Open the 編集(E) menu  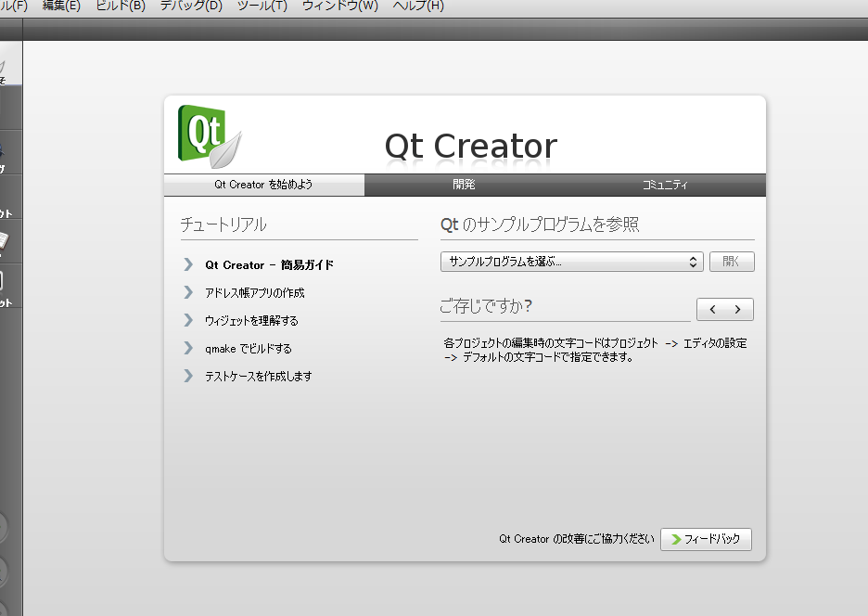[61, 6]
